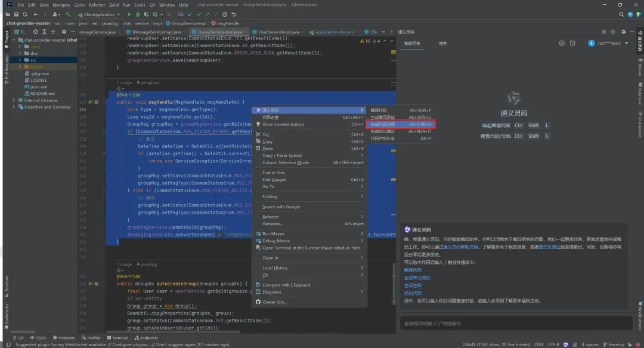Run ChatApplication with green play icon
644x348 pixels.
[x=129, y=14]
